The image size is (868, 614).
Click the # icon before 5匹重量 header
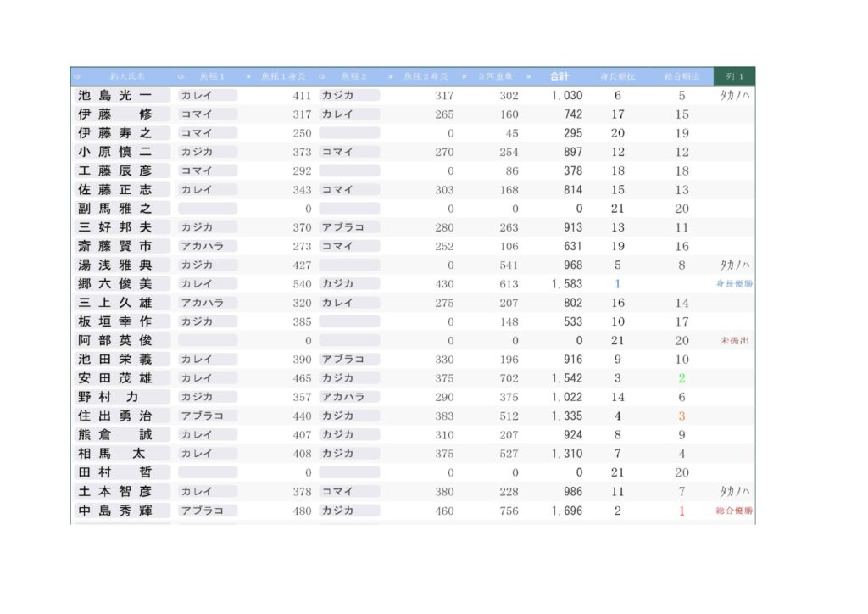click(465, 77)
